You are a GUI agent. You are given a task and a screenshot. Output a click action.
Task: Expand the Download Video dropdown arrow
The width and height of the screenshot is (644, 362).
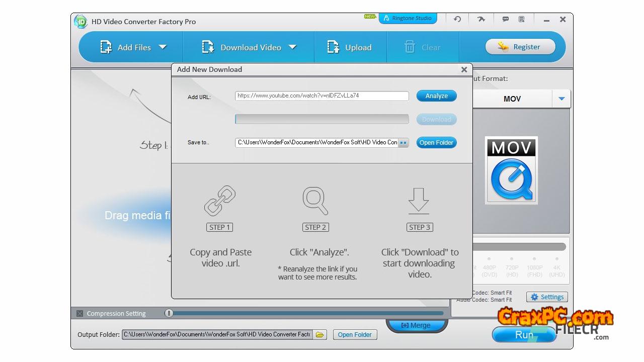pyautogui.click(x=292, y=47)
